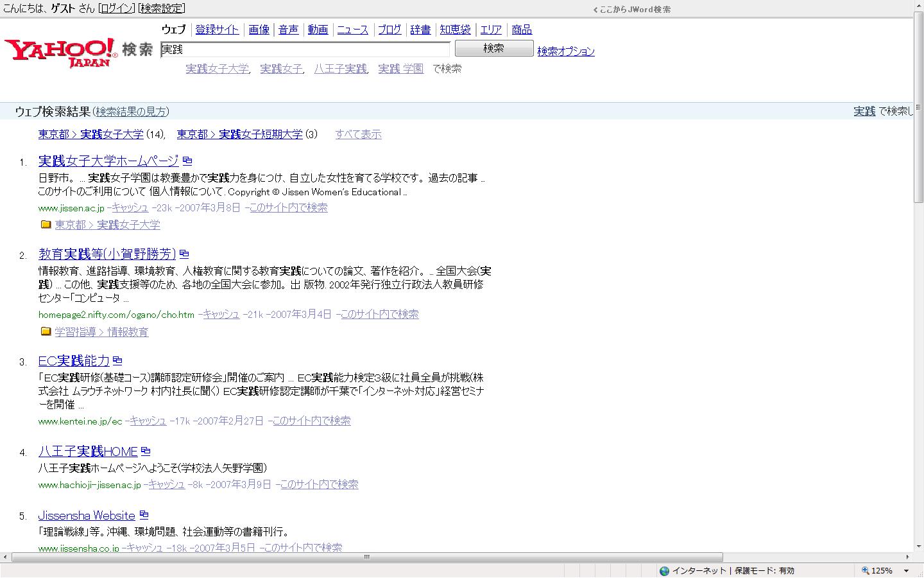Screen dimensions: 924x578
Task: Open 検索設定 link
Action: (x=162, y=8)
